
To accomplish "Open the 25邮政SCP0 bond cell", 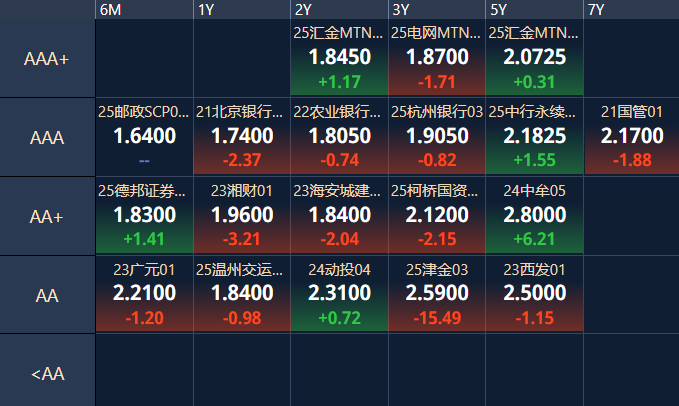I will click(x=144, y=137).
